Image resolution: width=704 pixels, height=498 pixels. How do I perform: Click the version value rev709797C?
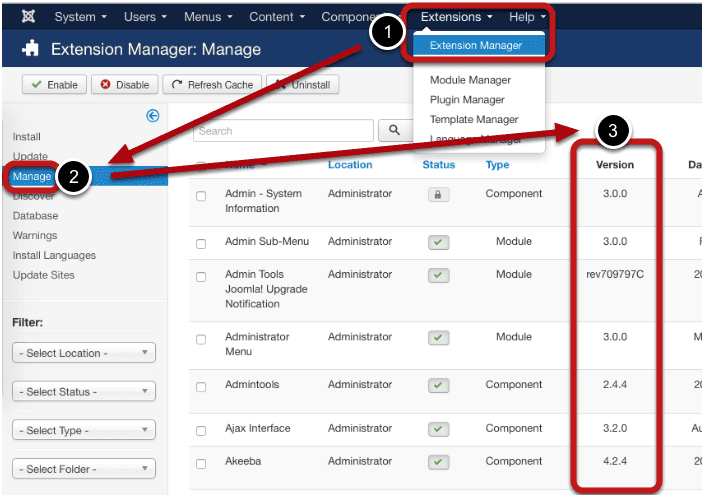[x=615, y=274]
